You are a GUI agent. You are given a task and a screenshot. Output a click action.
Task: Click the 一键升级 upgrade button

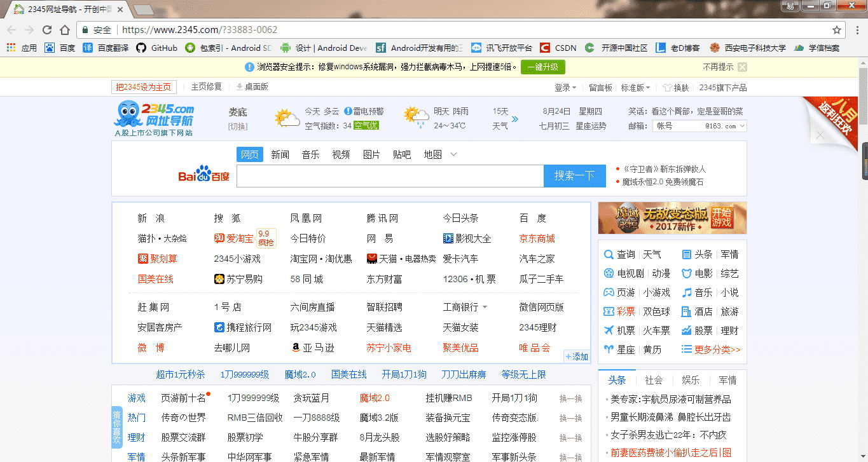pyautogui.click(x=542, y=67)
